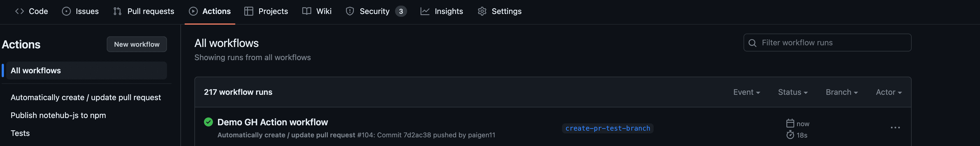
Task: Click the Insights graph icon
Action: pyautogui.click(x=424, y=11)
